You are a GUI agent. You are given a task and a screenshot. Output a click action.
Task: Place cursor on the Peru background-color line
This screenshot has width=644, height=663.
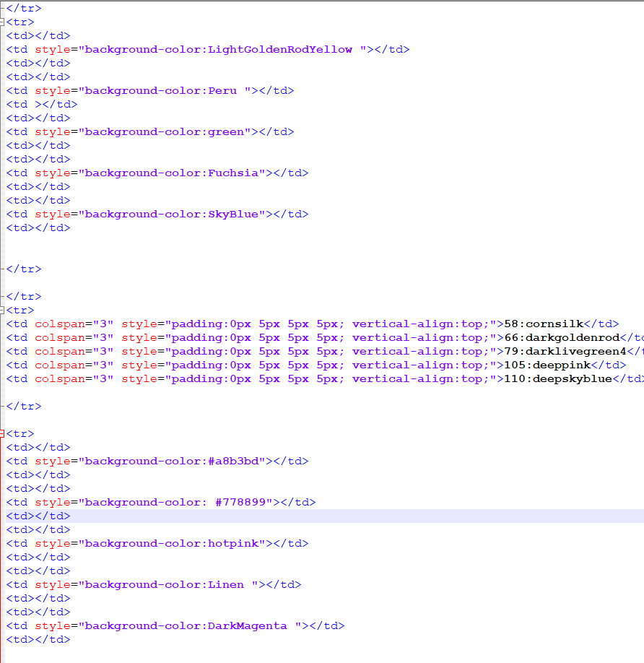click(150, 91)
